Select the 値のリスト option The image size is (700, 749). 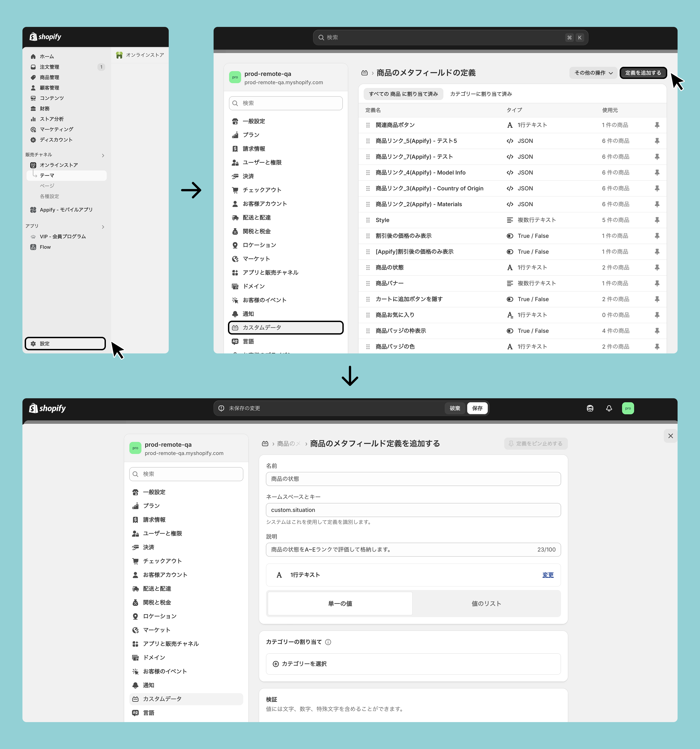[486, 603]
